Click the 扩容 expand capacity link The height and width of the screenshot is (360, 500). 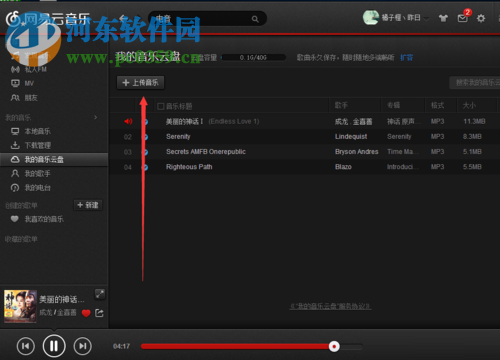407,58
